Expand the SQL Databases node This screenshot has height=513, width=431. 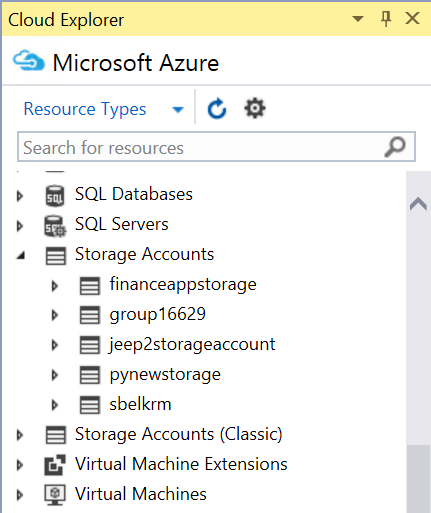20,196
